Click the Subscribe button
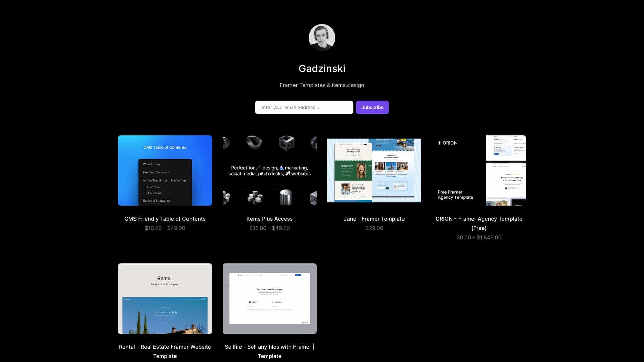Screen dimensions: 644x362 pos(372,107)
